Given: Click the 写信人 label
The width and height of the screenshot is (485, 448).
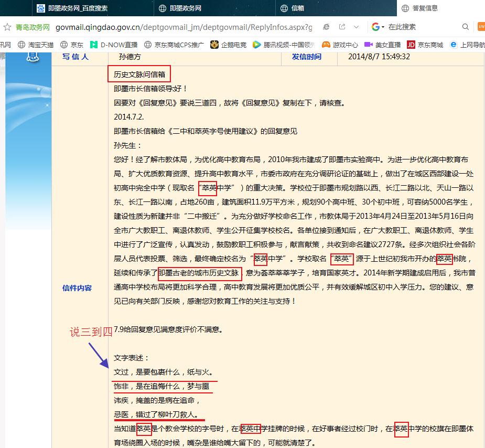Looking at the screenshot, I should [x=76, y=57].
